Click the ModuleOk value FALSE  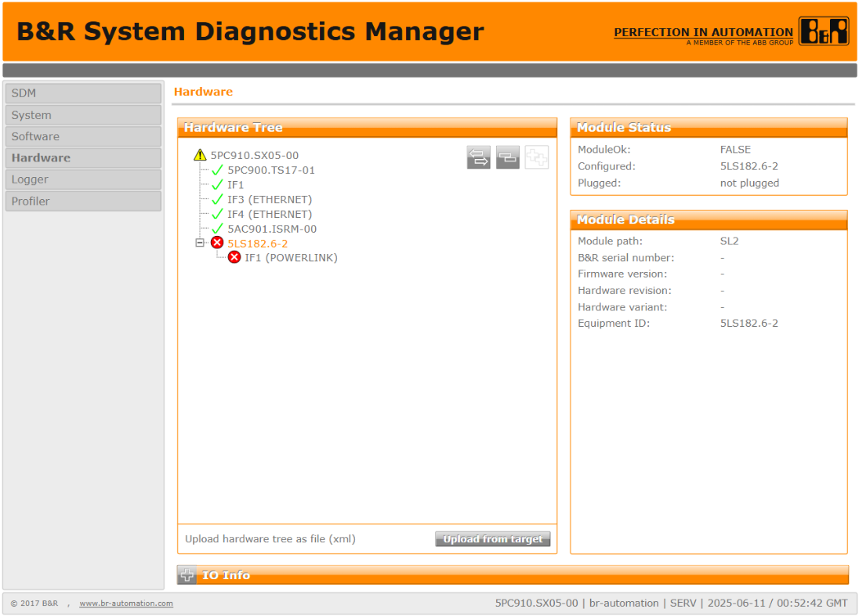(735, 150)
